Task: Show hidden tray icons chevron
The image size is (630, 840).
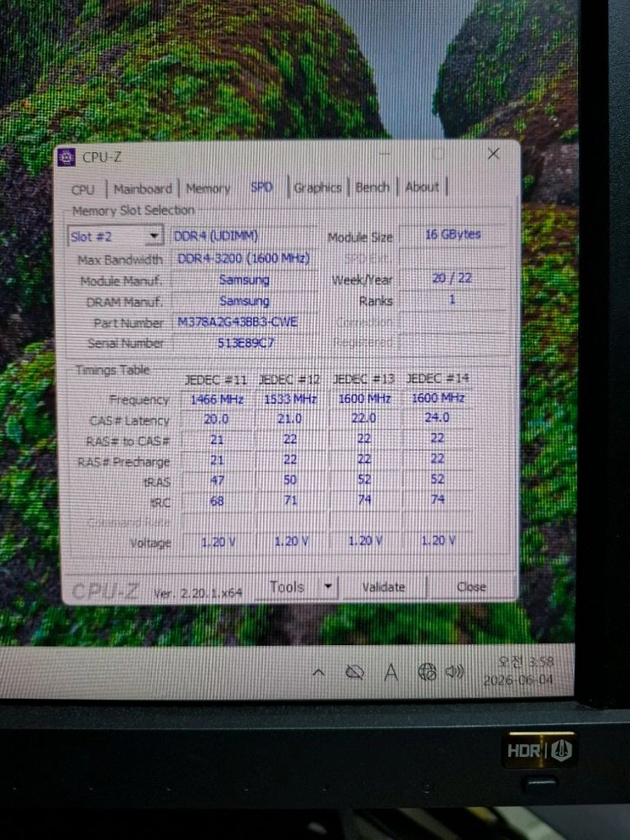Action: tap(318, 672)
